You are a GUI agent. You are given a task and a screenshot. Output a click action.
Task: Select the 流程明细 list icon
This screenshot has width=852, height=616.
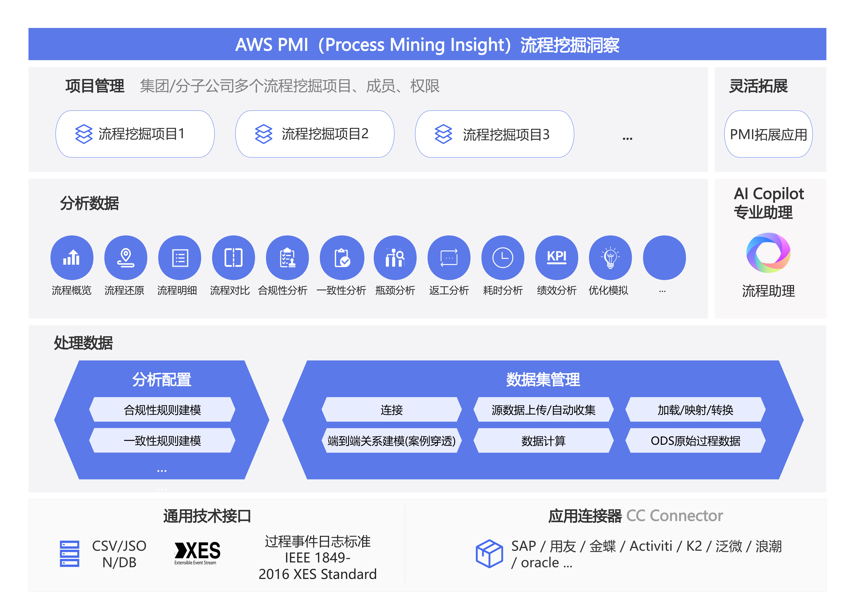point(180,258)
